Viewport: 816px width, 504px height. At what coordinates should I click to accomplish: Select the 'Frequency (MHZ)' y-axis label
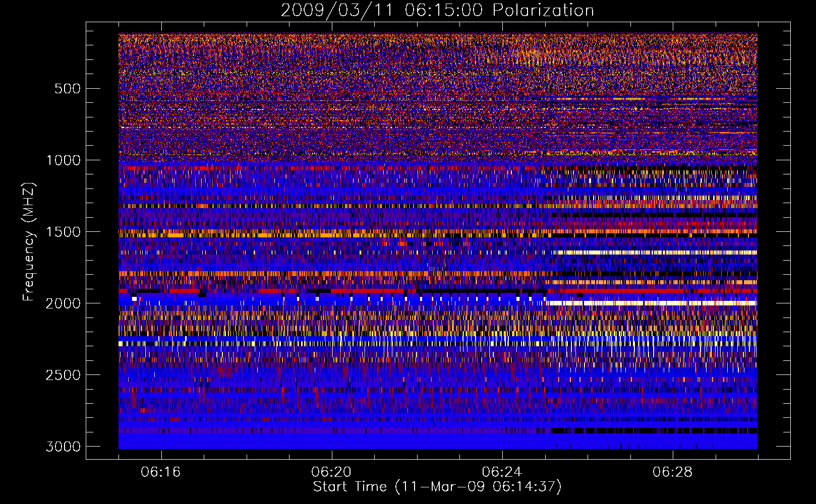point(29,242)
